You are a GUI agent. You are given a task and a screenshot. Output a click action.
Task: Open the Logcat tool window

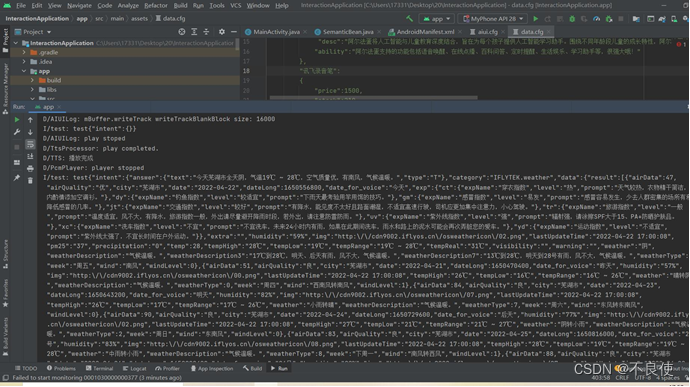pyautogui.click(x=135, y=369)
